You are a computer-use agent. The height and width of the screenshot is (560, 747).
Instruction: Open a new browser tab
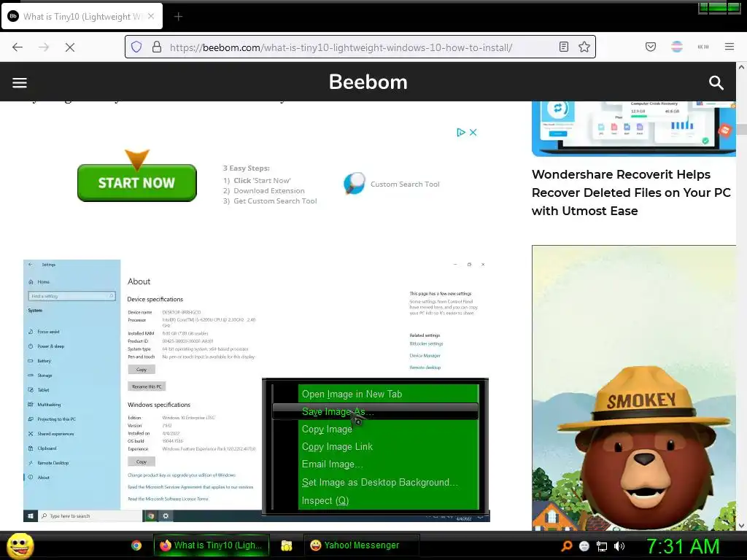point(178,17)
